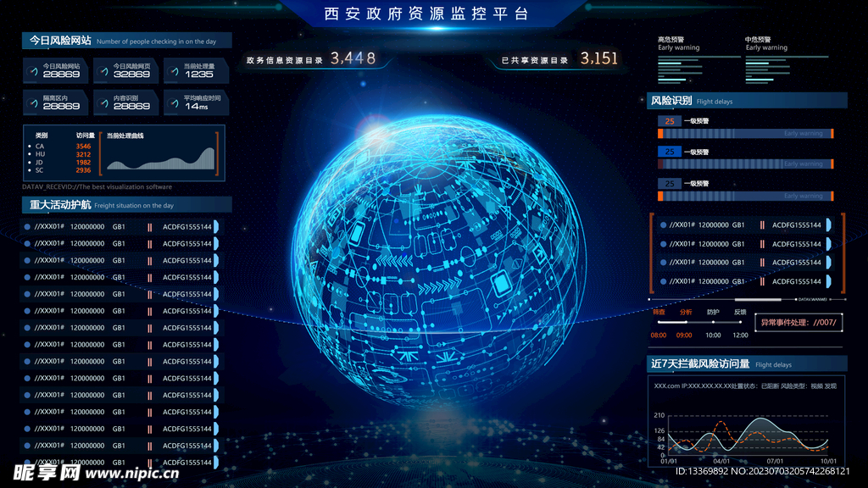Click the 04/01 axis label
This screenshot has width=868, height=488.
tap(721, 461)
